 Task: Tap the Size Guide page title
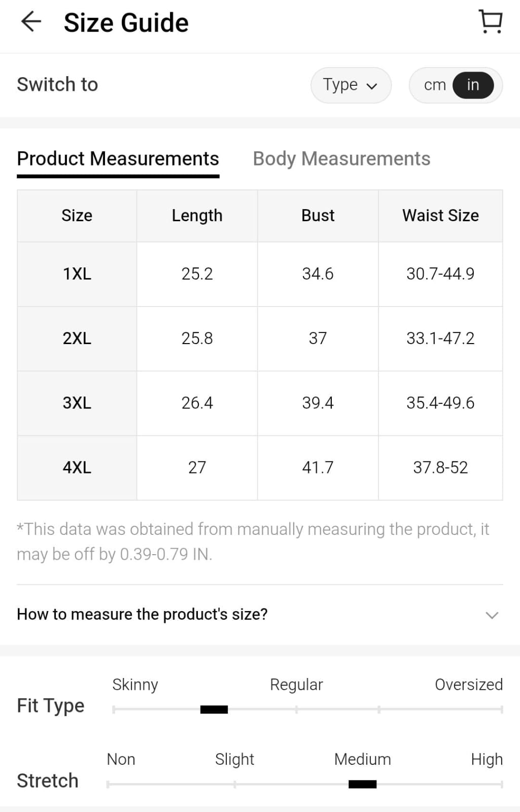pos(126,23)
